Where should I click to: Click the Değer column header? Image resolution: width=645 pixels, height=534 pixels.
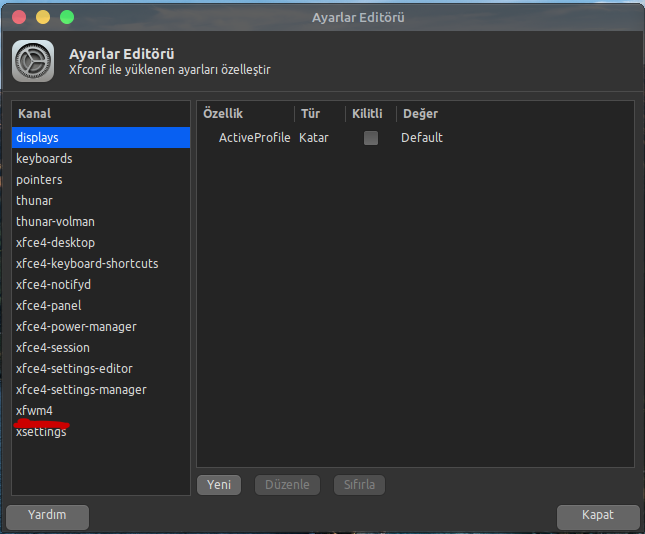pyautogui.click(x=515, y=114)
